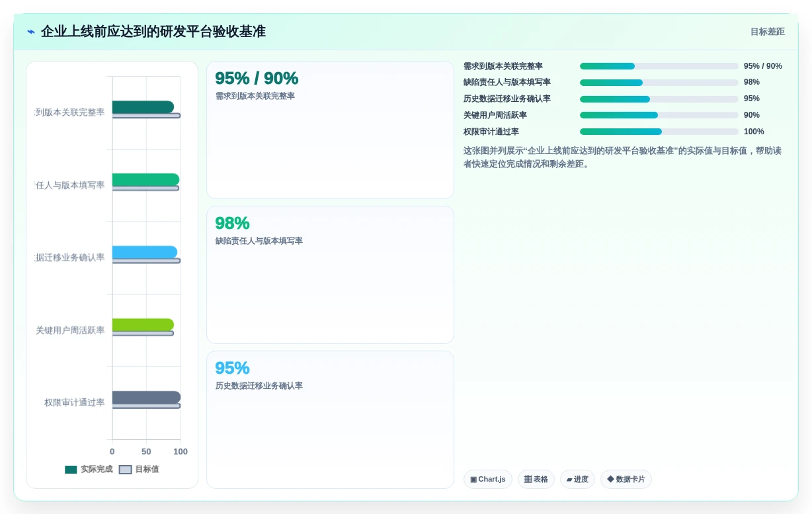Click x-axis tick label 100
Image resolution: width=812 pixels, height=514 pixels.
181,452
